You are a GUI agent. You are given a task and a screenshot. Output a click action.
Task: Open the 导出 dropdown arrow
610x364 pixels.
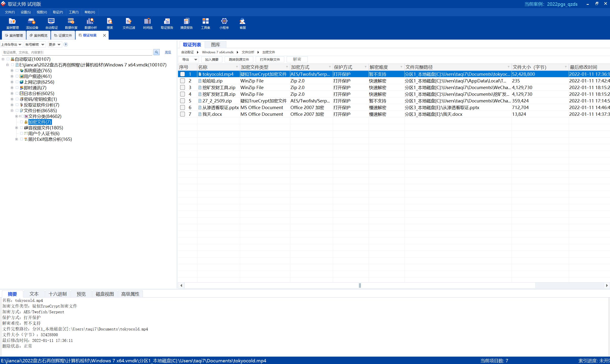(195, 60)
